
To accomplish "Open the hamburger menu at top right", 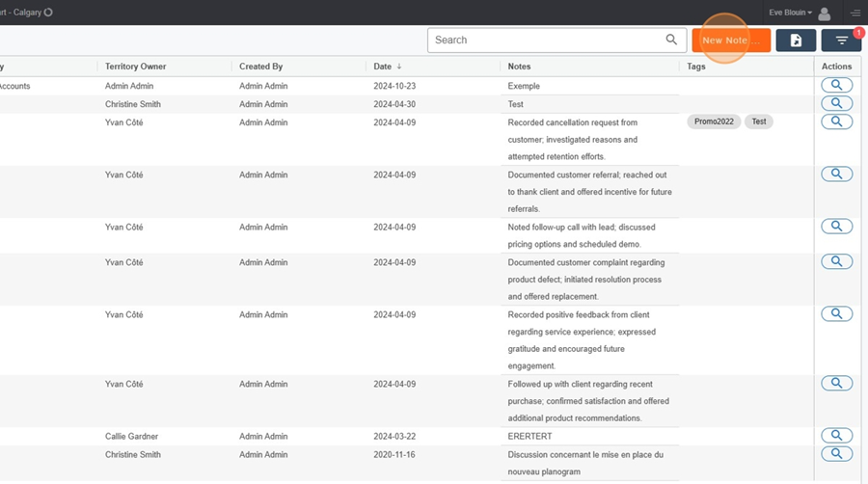I will [855, 13].
